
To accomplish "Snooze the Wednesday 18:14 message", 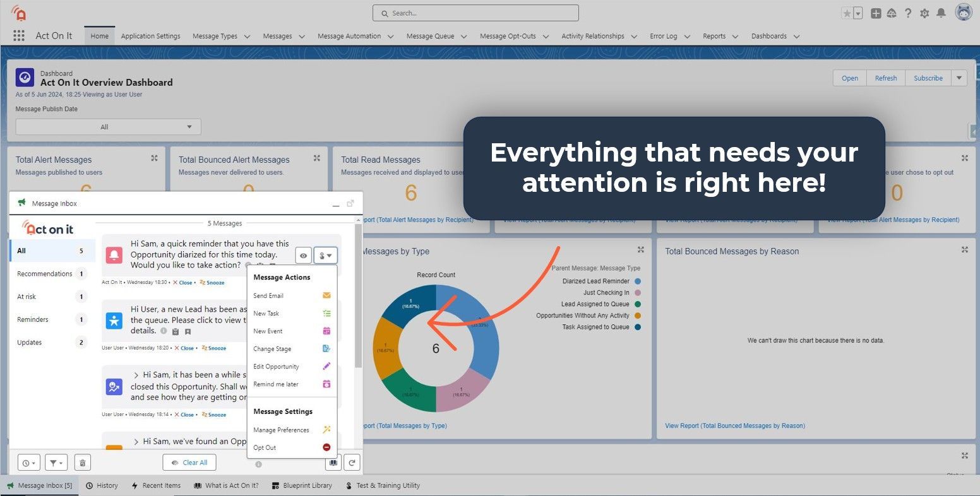I will (x=213, y=415).
